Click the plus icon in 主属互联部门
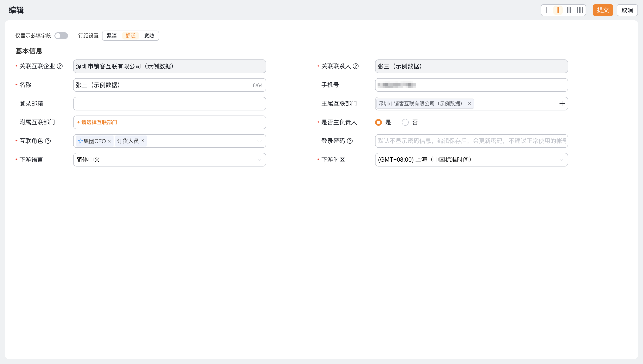This screenshot has width=643, height=364. click(562, 104)
